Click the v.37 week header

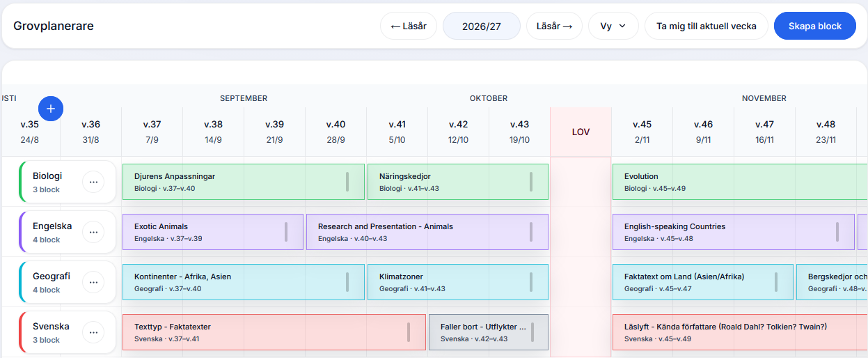point(152,132)
